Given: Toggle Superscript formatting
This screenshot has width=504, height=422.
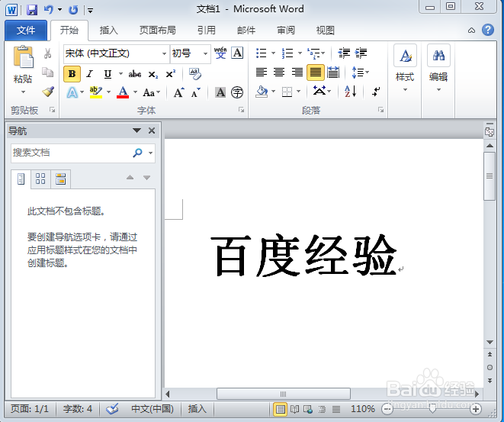Looking at the screenshot, I should [x=170, y=74].
